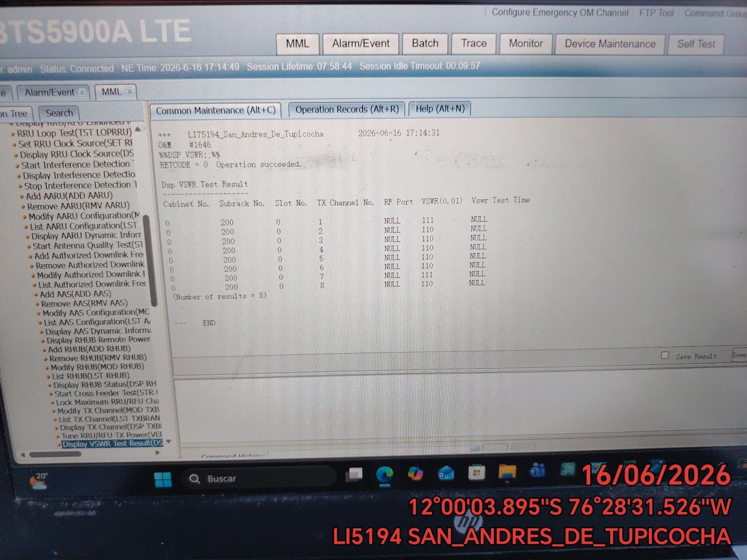
Task: Click the 'VSWR(0.01)' column header
Action: tap(442, 201)
